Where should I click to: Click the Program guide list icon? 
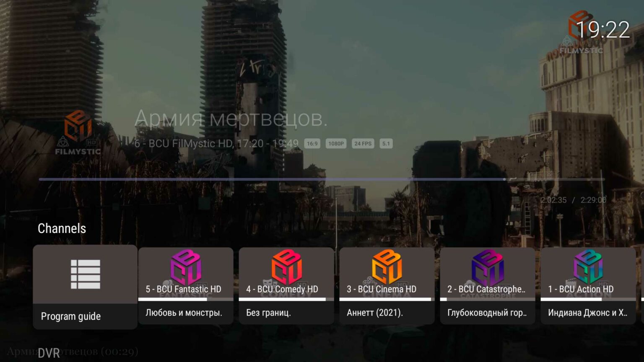click(85, 274)
